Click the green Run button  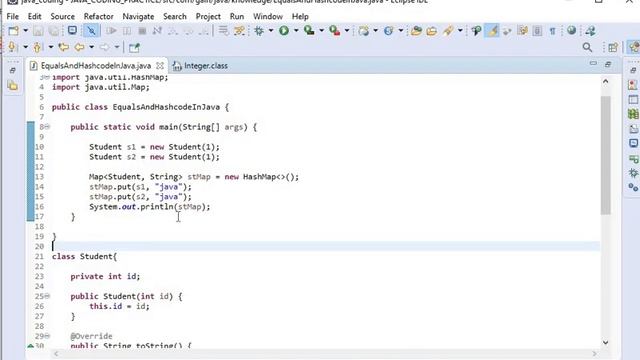284,31
